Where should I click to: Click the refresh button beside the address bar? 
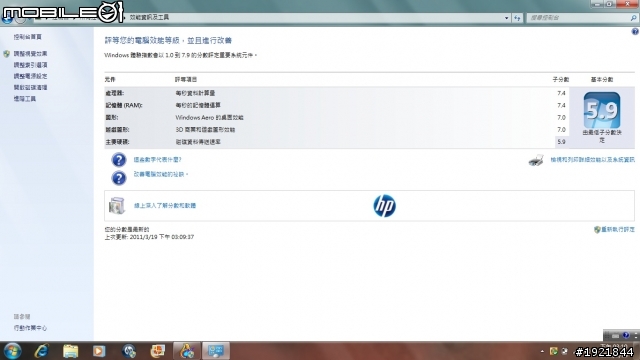[517, 18]
